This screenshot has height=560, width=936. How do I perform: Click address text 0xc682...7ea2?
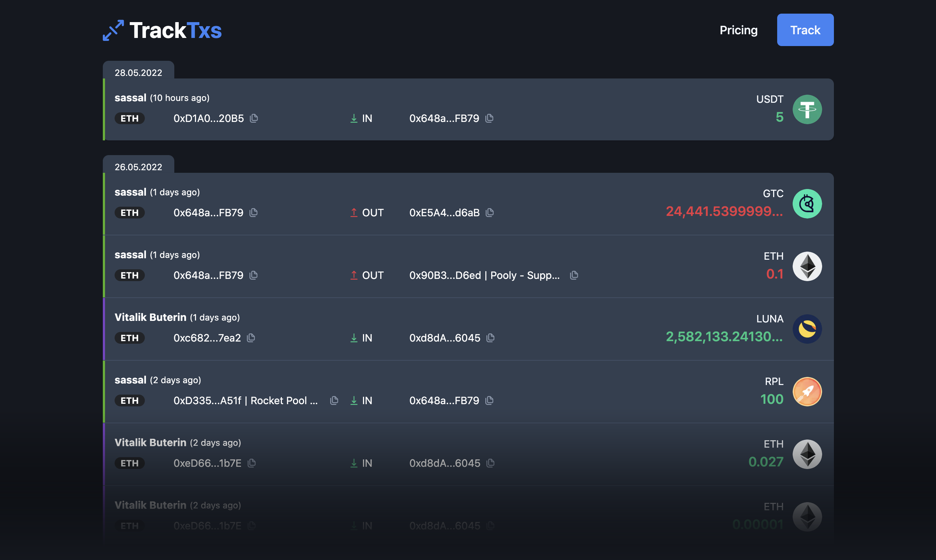pos(207,338)
